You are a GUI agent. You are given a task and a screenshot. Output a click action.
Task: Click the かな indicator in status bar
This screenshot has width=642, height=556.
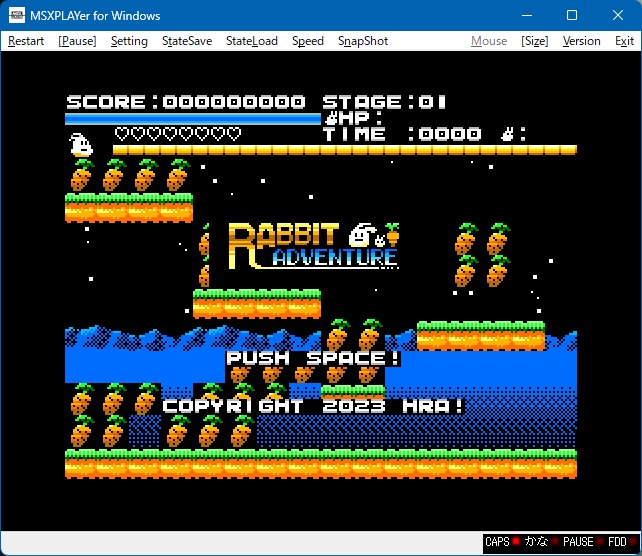click(x=540, y=542)
